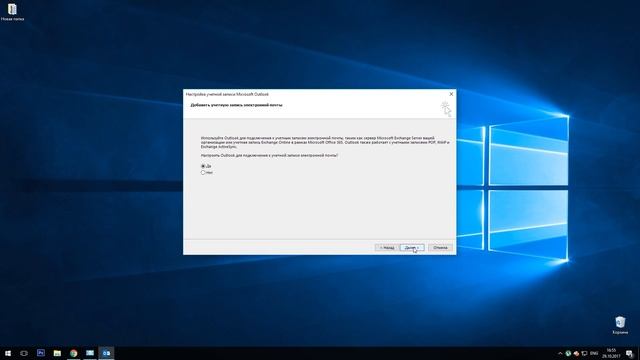640x360 pixels.
Task: Click the red cloud tray icon
Action: coord(576,353)
